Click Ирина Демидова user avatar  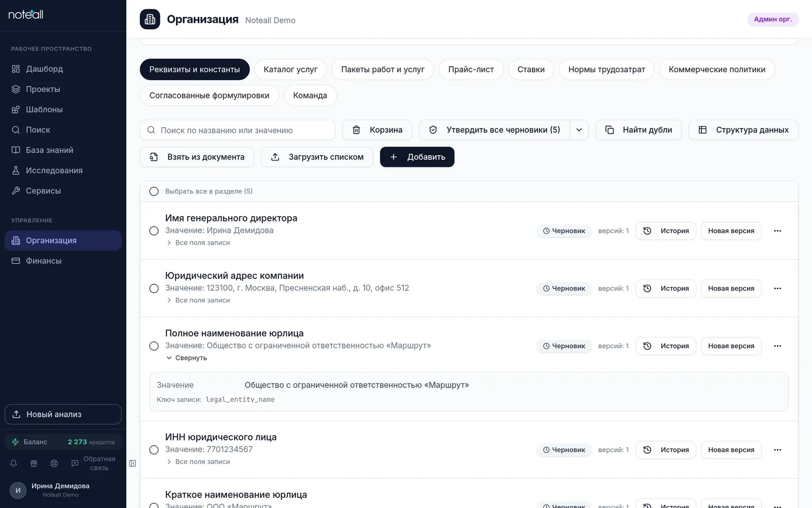18,490
